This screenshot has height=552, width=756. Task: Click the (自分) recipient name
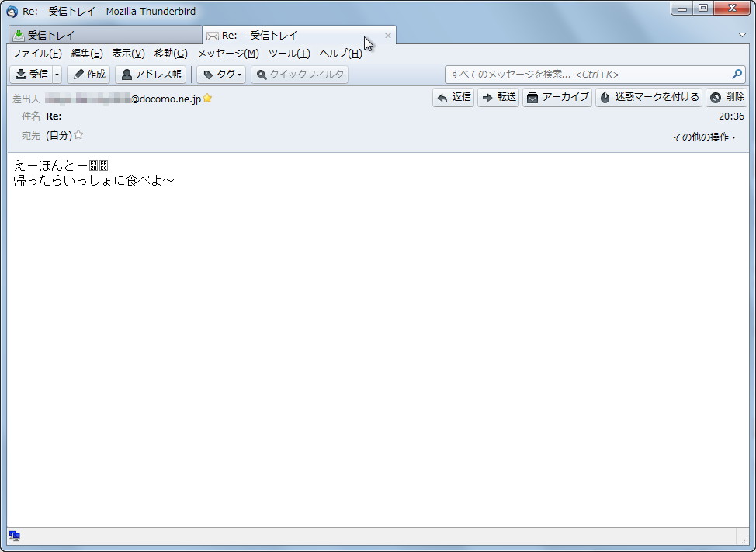(59, 135)
